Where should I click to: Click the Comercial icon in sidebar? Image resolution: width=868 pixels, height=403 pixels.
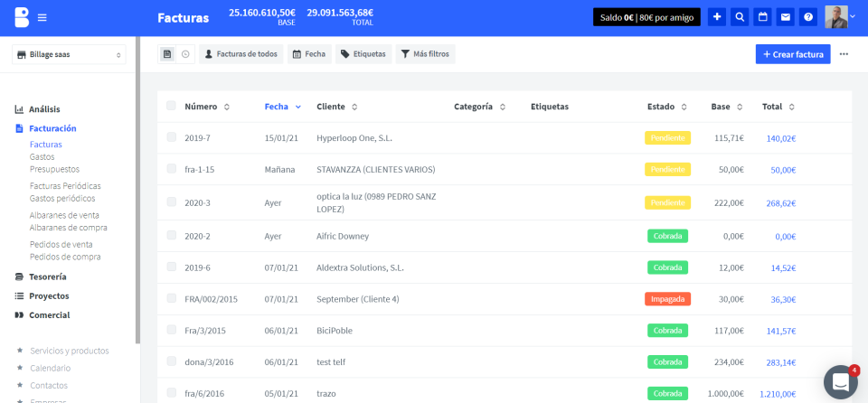click(x=19, y=315)
